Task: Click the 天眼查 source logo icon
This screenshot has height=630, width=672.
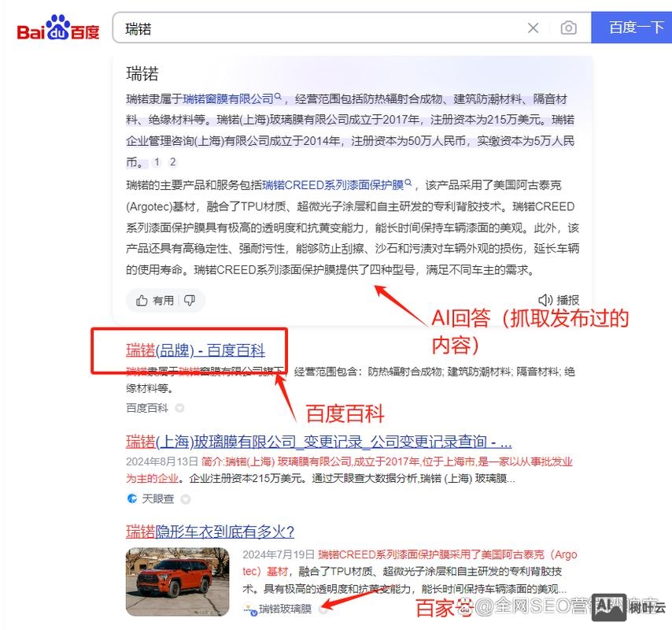Action: tap(133, 498)
